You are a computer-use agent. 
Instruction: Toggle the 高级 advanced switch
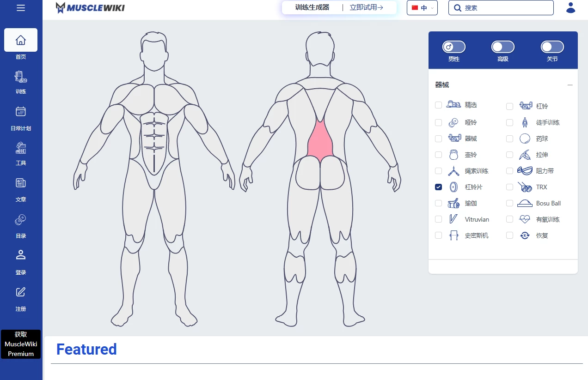click(x=502, y=47)
